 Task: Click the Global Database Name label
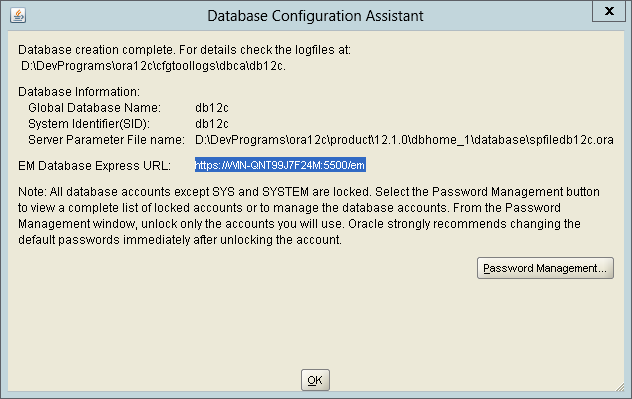pos(94,108)
